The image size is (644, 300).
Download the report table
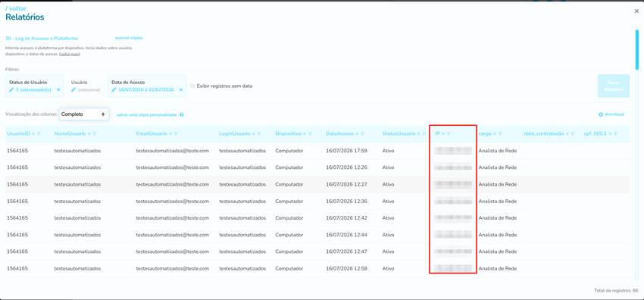tap(611, 114)
